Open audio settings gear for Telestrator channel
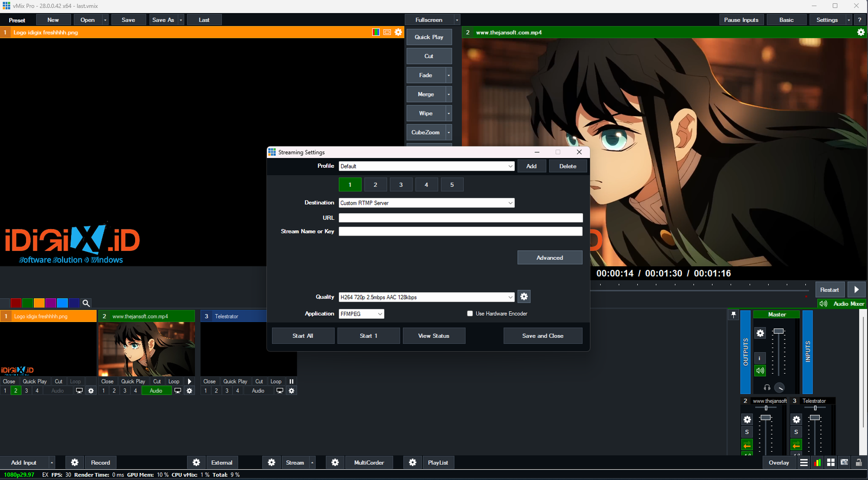The width and height of the screenshot is (868, 480). click(x=796, y=420)
